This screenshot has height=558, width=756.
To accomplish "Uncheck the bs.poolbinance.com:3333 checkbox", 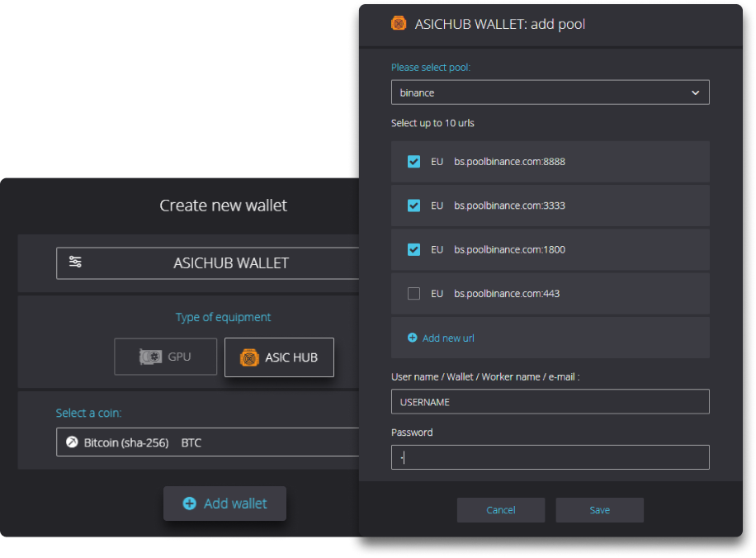I will tap(413, 206).
